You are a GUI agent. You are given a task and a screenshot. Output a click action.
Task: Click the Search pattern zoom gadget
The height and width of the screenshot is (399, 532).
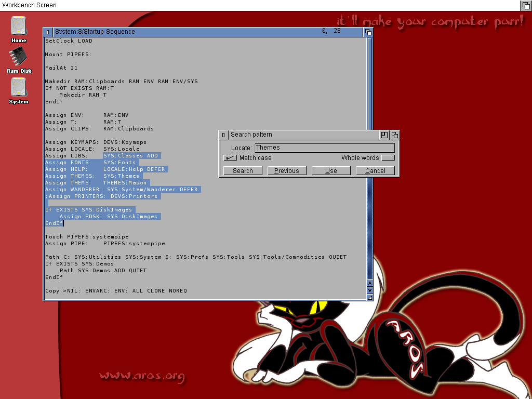tap(384, 135)
